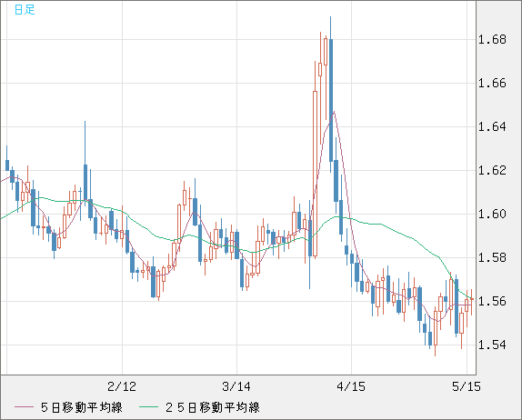Select the 1.62 price axis label
This screenshot has height=420, width=522.
pos(492,170)
